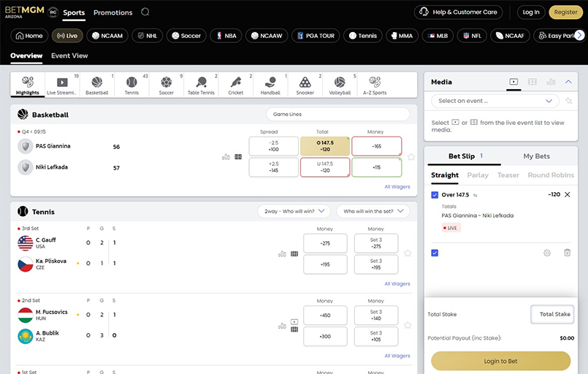Open All Wagers for Fucsovics vs Bublik
Screen dimensions: 588x374
pos(397,356)
